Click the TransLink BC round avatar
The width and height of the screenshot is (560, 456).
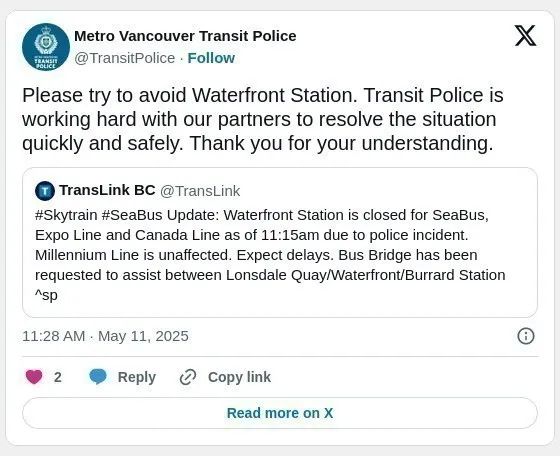pos(45,191)
